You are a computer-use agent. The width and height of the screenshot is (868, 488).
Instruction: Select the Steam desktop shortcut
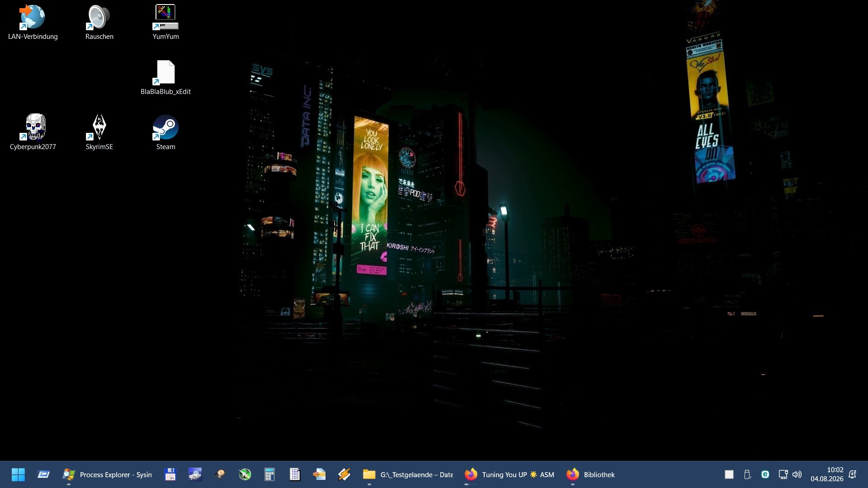[x=165, y=132]
